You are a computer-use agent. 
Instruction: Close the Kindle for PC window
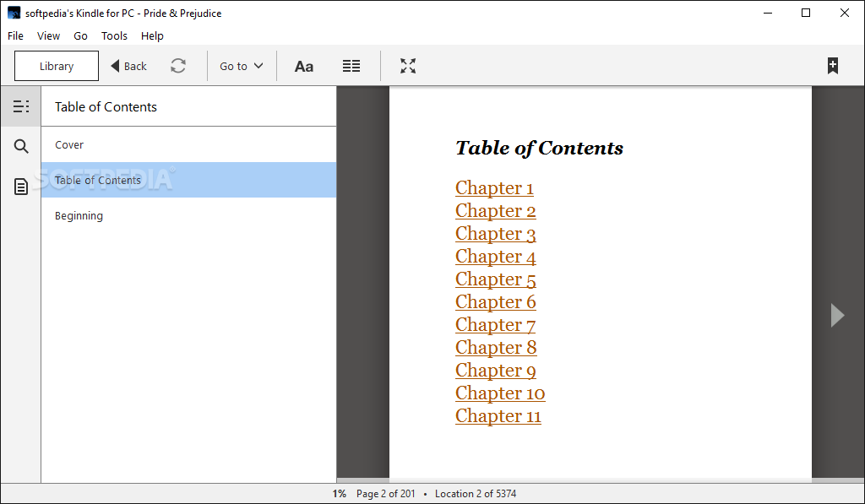pos(844,13)
